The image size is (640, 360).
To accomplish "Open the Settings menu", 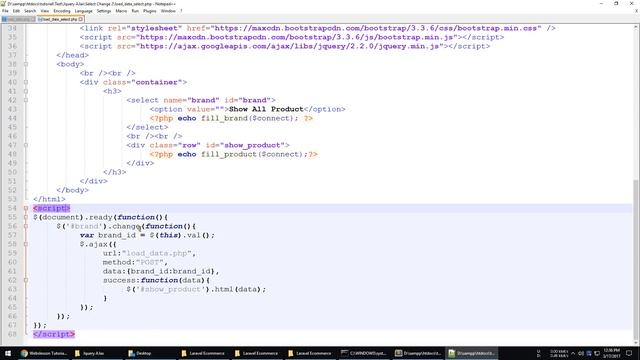I will 104,11.
